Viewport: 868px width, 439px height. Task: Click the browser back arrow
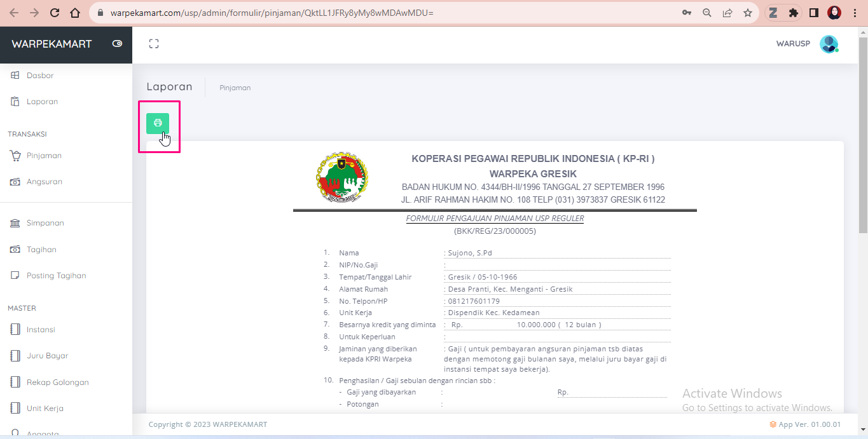(x=14, y=13)
